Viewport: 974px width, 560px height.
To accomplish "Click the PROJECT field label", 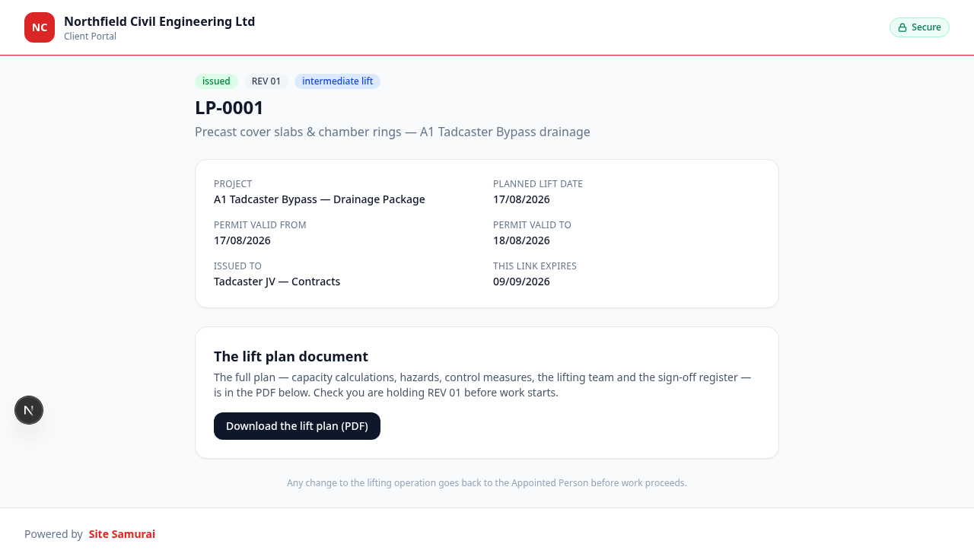I will tap(233, 184).
